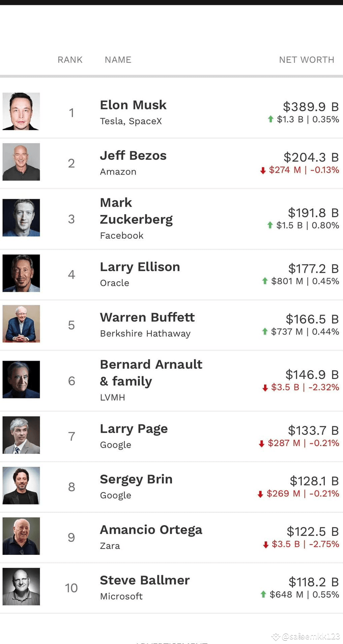
Task: Click the Larry Ellison name link
Action: [x=140, y=267]
